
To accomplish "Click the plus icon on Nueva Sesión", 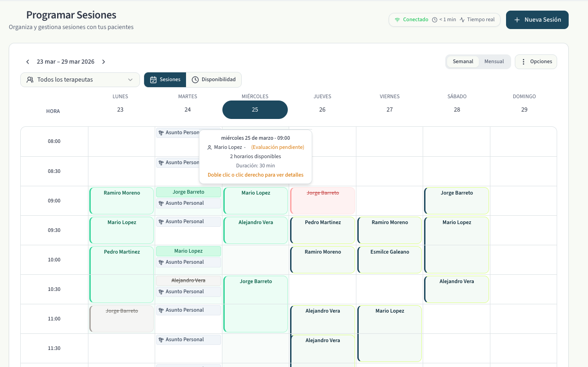I will tap(517, 20).
